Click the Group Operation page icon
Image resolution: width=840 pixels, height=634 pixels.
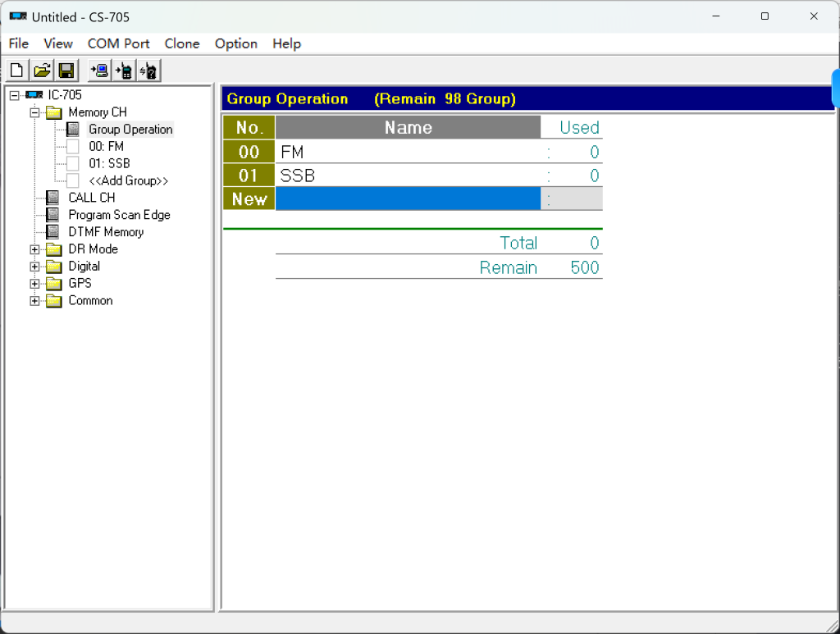73,129
